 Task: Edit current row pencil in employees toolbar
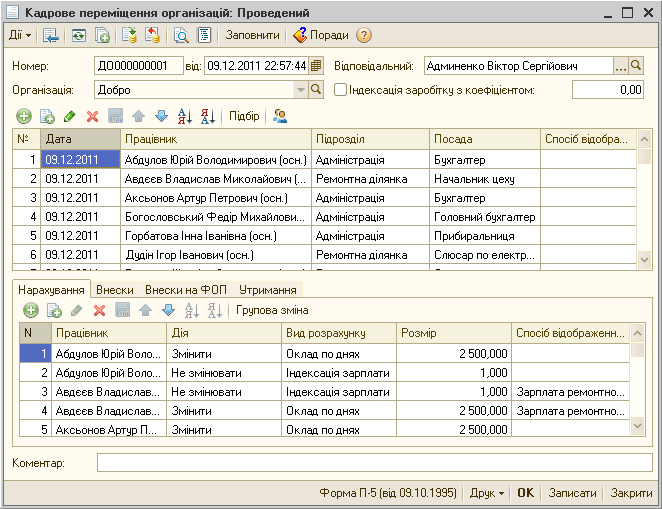(70, 116)
